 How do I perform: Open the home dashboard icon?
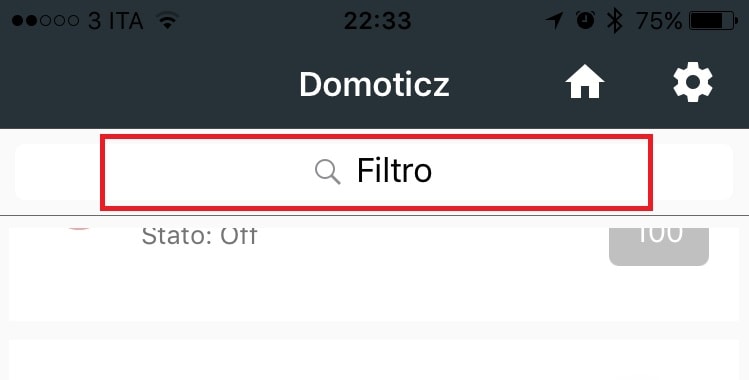pos(585,82)
